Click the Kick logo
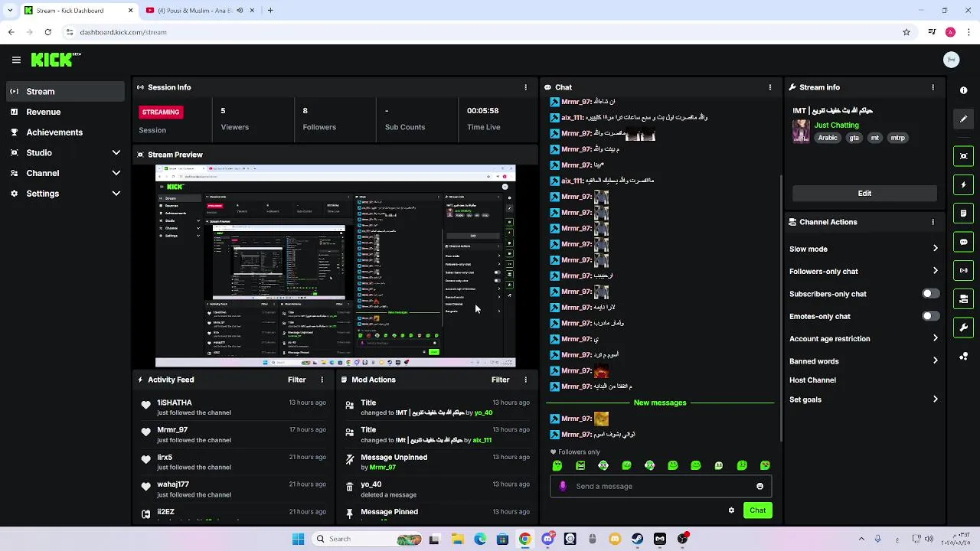Viewport: 980px width, 551px height. point(55,60)
